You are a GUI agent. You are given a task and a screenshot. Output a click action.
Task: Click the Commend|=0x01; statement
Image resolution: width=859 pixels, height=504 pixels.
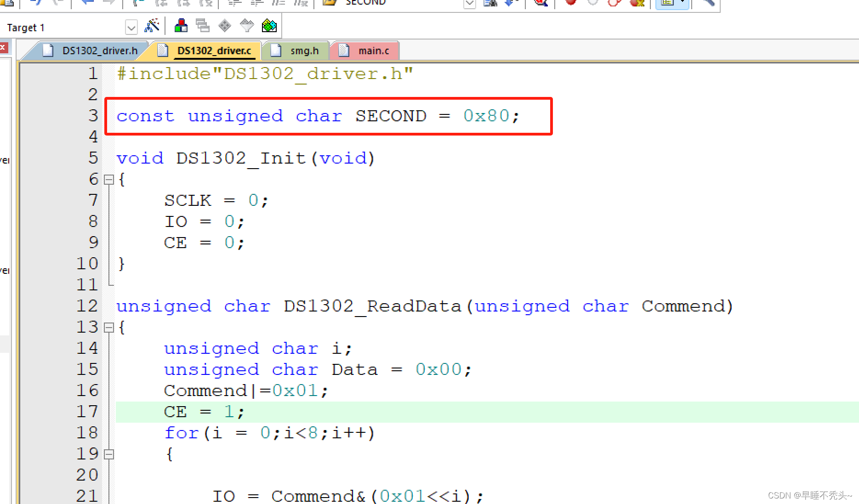point(246,391)
